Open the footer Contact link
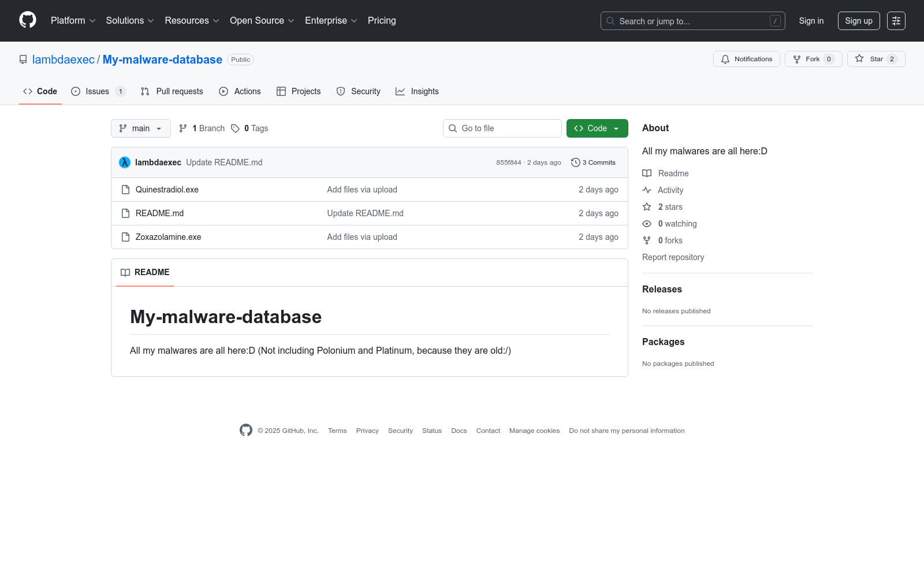 point(488,431)
